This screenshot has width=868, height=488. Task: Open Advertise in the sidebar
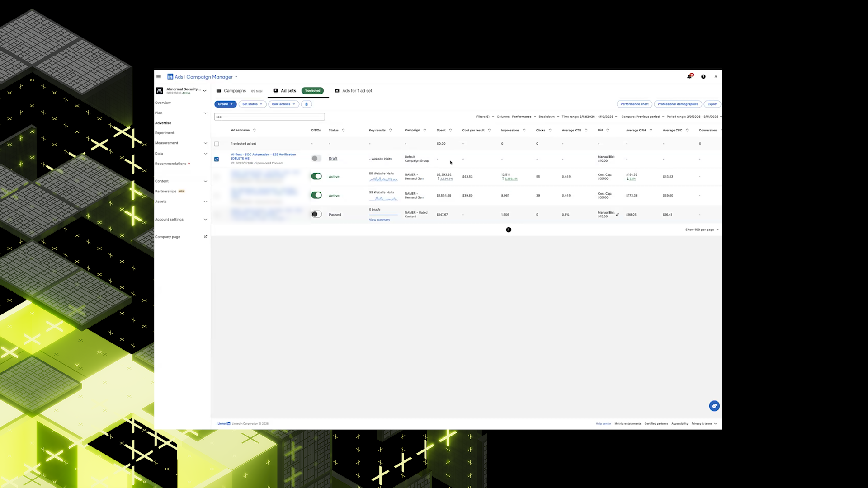click(163, 123)
